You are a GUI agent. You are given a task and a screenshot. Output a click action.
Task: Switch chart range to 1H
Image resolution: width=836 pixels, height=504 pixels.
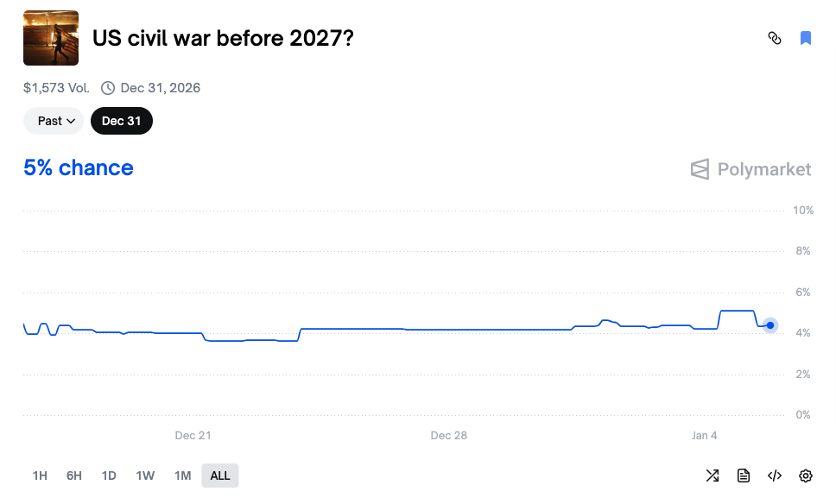(x=40, y=476)
